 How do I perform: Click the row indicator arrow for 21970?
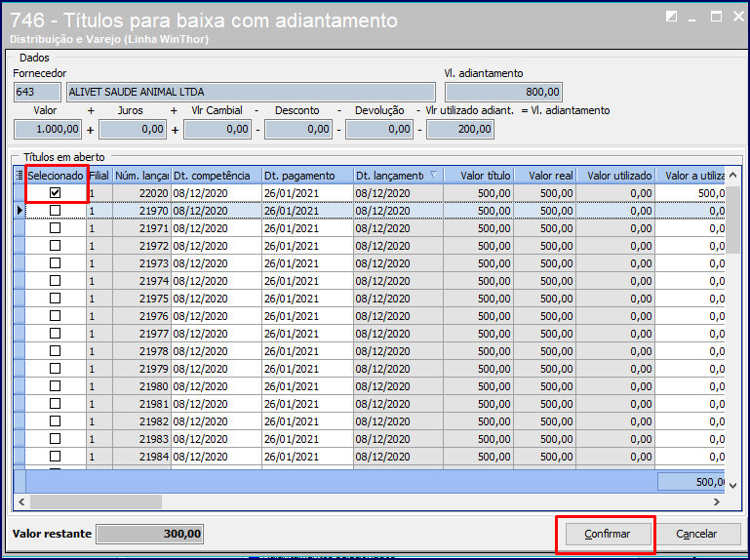click(x=20, y=211)
